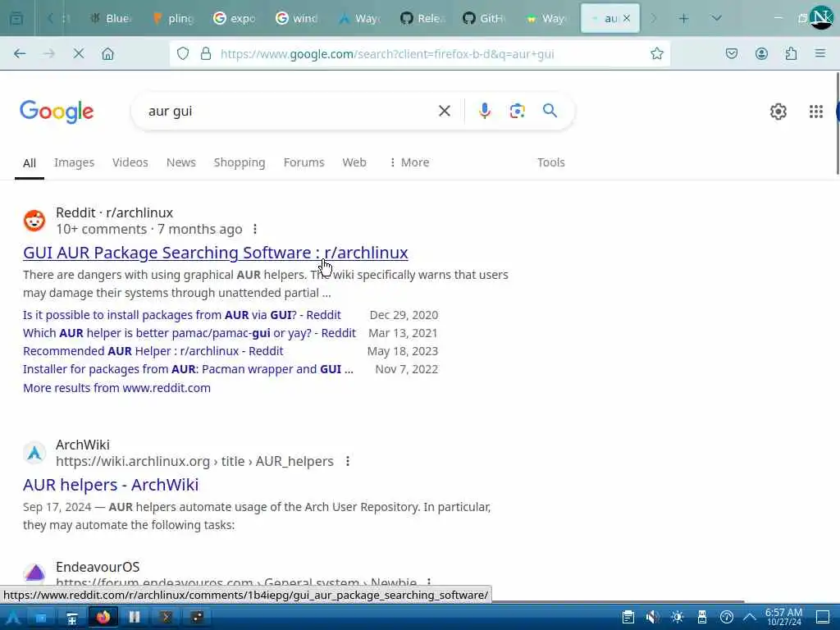Close the active 'au' tab
The height and width of the screenshot is (630, 840).
pos(627,18)
